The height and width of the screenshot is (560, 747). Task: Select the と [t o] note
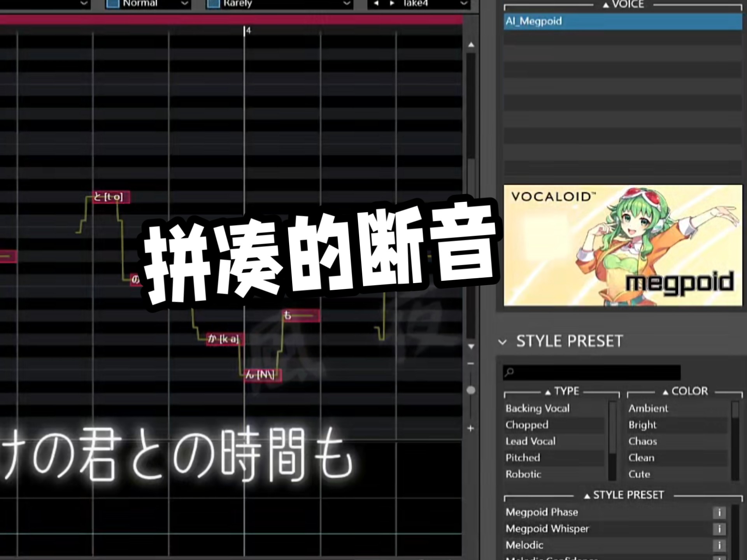[111, 197]
